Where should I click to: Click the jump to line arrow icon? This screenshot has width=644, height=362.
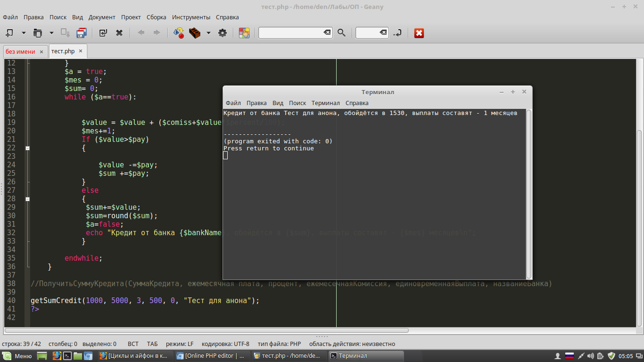coord(397,33)
